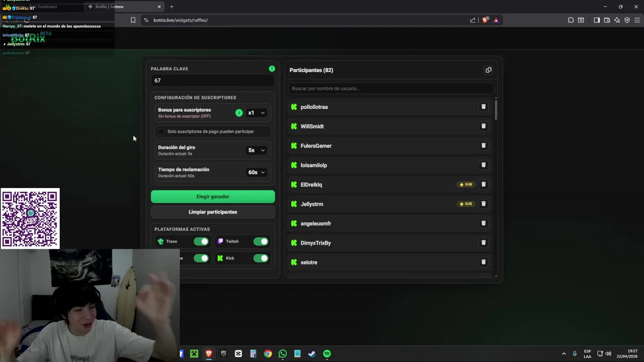Viewport: 644px width, 362px height.
Task: Open Leo AI sparkle icon in toolbar
Action: 617,20
